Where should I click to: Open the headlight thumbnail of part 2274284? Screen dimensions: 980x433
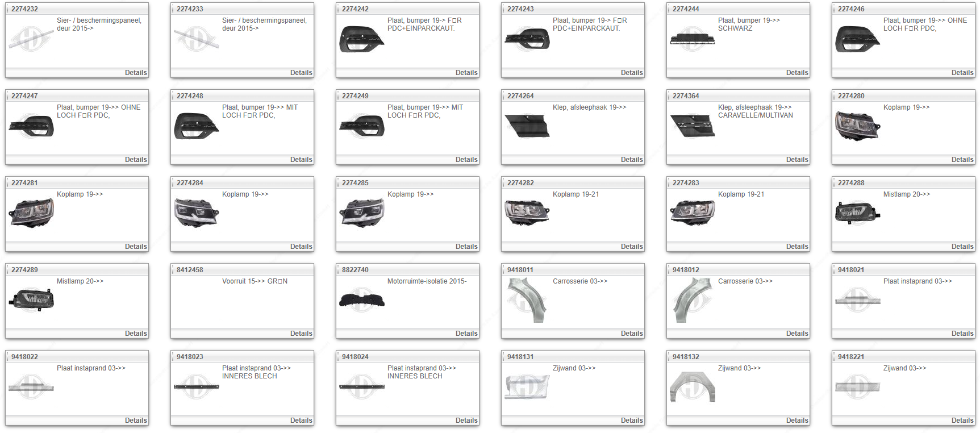(x=196, y=213)
